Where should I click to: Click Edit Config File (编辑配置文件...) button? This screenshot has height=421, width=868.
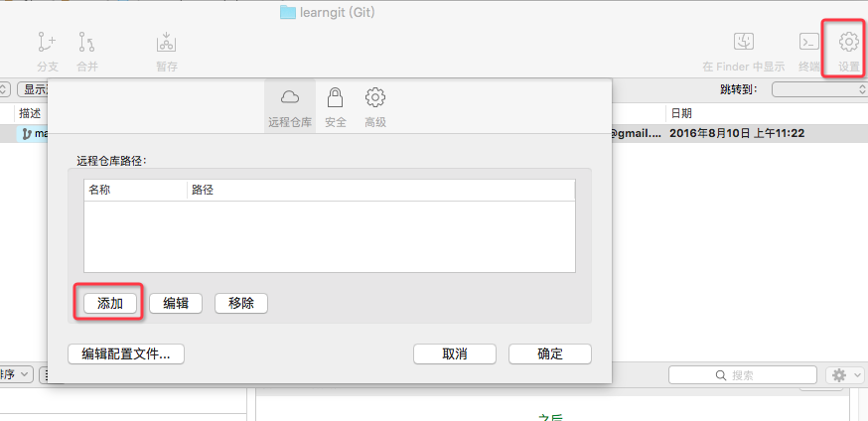click(126, 354)
